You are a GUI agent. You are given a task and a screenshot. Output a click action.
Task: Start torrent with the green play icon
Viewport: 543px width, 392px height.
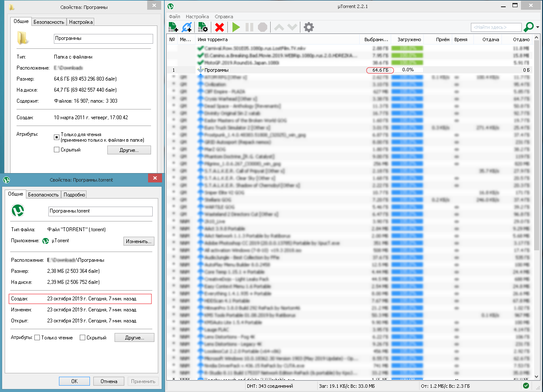pos(236,27)
